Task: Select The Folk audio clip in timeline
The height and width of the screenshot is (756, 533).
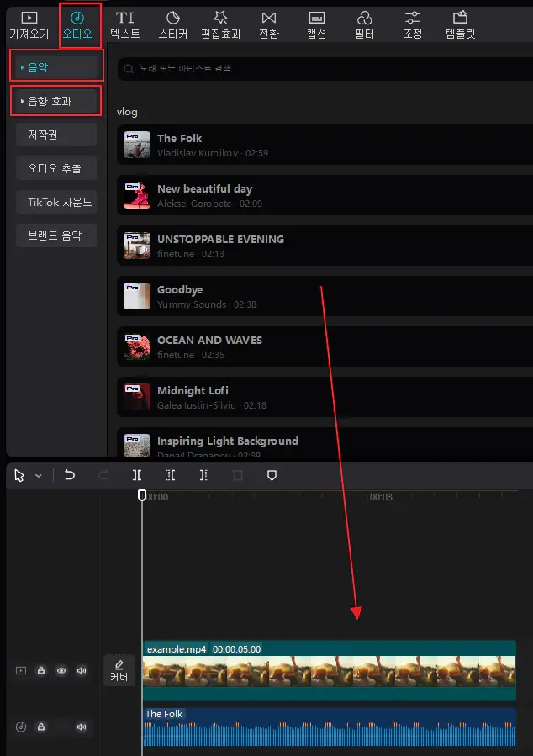Action: click(x=330, y=727)
